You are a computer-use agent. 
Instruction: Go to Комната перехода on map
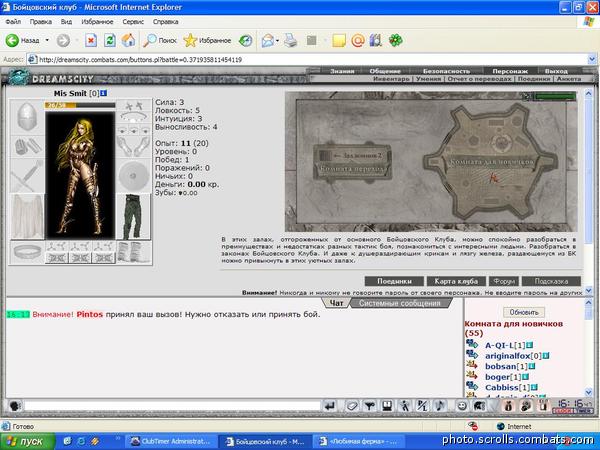[353, 168]
